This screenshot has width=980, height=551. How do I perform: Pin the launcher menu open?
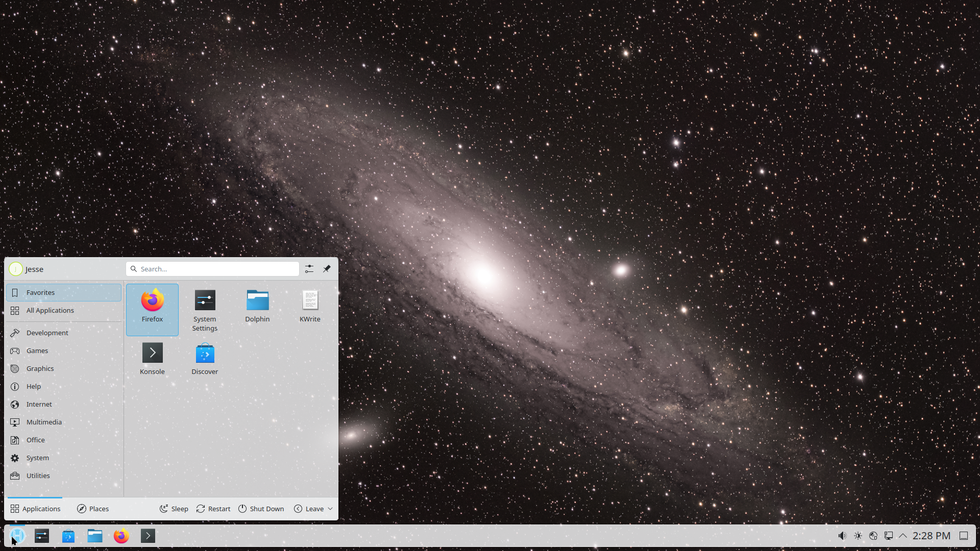pyautogui.click(x=327, y=269)
